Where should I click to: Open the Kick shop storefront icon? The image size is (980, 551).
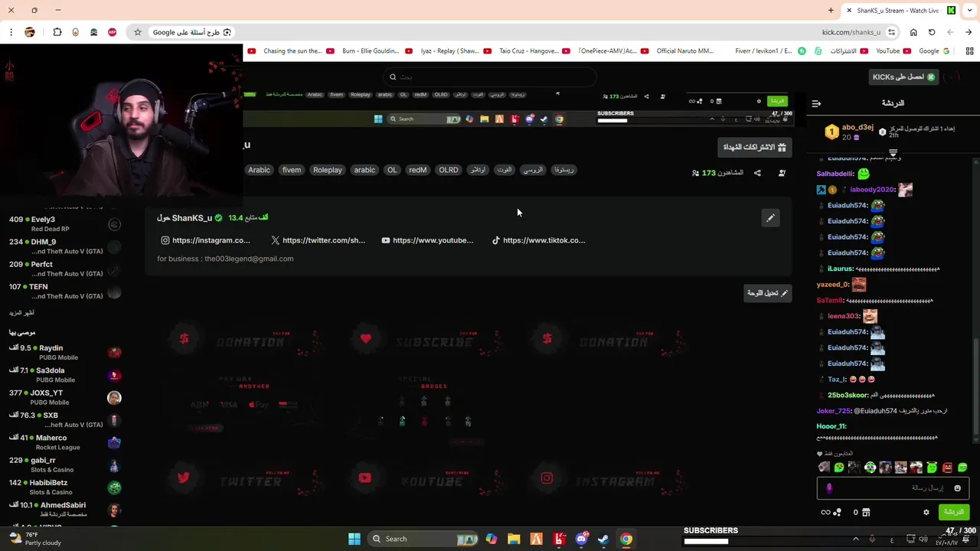[x=867, y=512]
